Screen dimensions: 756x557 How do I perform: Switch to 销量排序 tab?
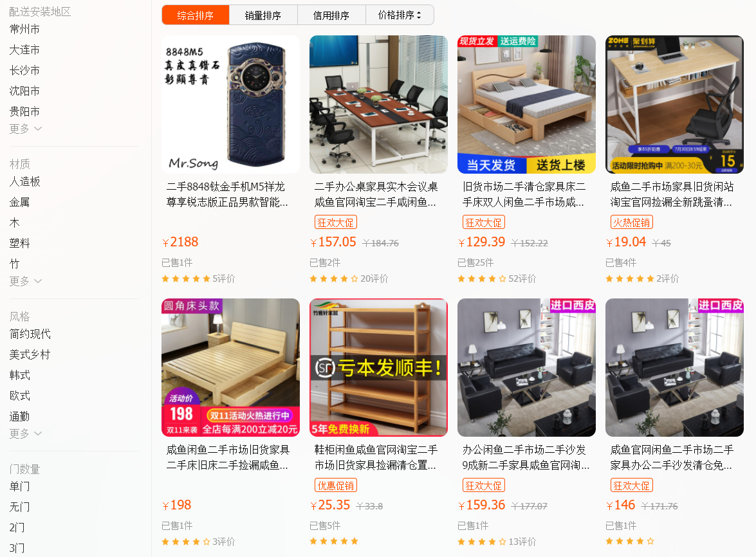point(263,15)
